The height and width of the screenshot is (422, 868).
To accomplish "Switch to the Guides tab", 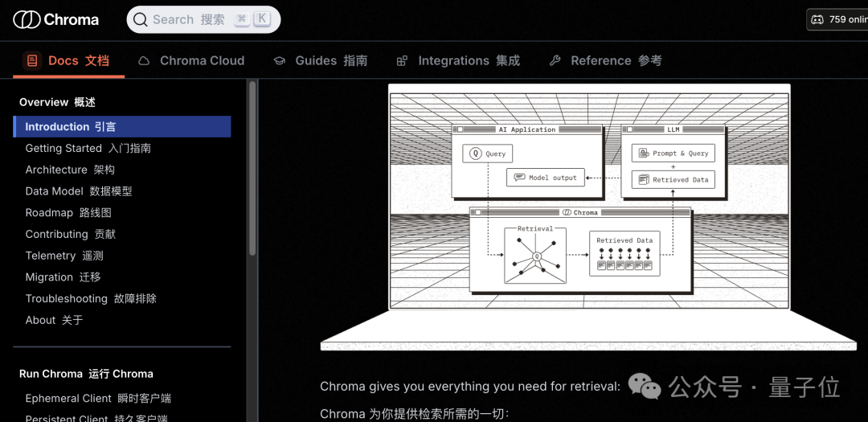I will coord(331,61).
